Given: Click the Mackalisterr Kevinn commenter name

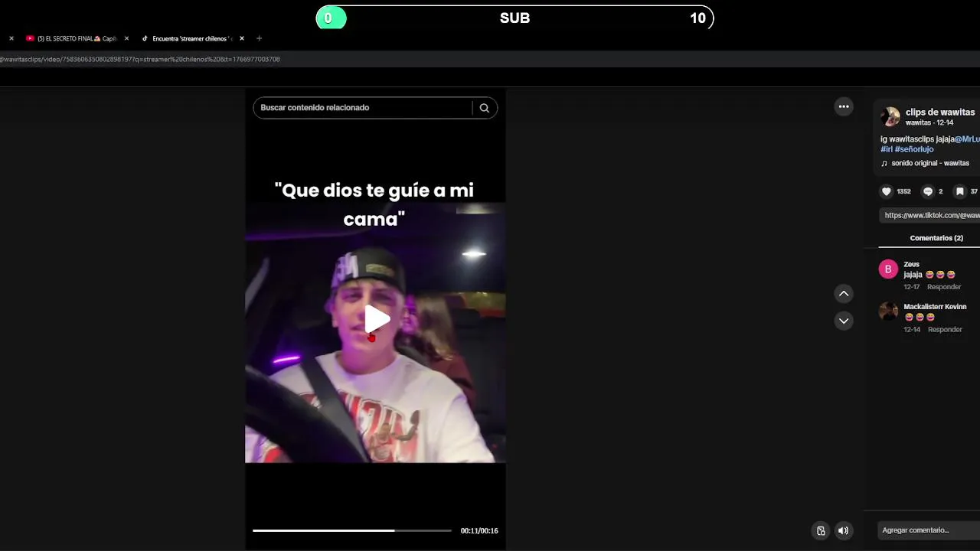Looking at the screenshot, I should pos(935,307).
